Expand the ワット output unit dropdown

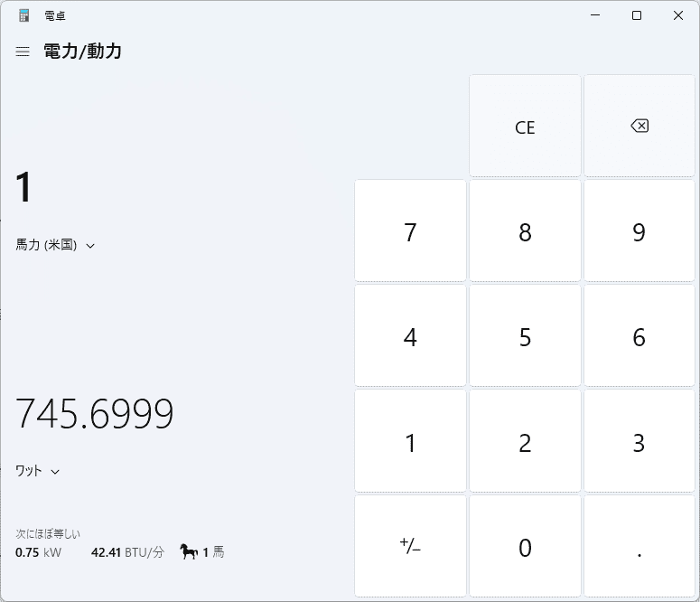(x=38, y=471)
